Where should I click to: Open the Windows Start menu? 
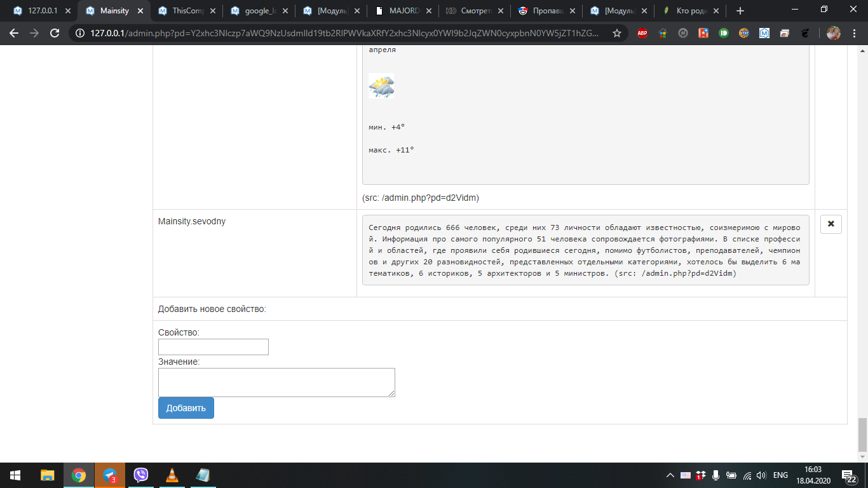[15, 475]
